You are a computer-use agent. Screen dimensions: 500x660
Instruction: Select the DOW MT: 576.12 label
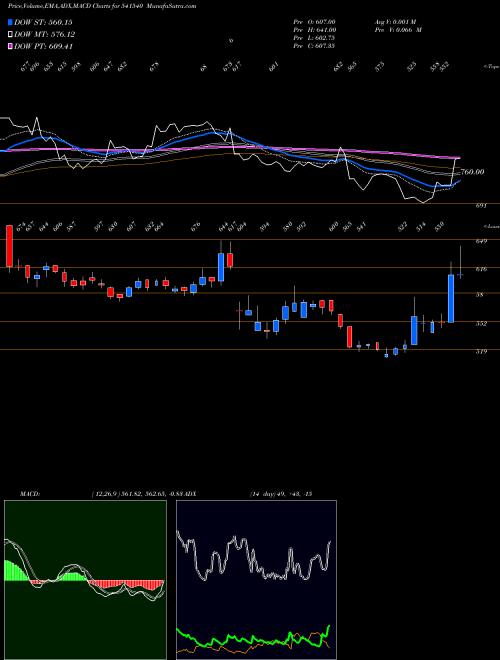click(x=45, y=35)
